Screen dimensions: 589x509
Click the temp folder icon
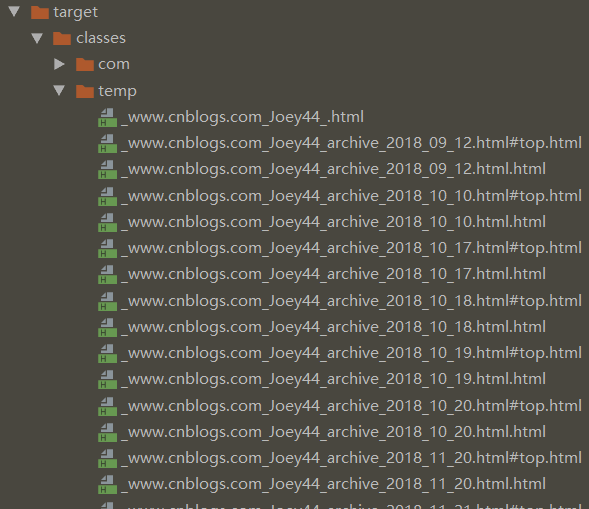(85, 91)
